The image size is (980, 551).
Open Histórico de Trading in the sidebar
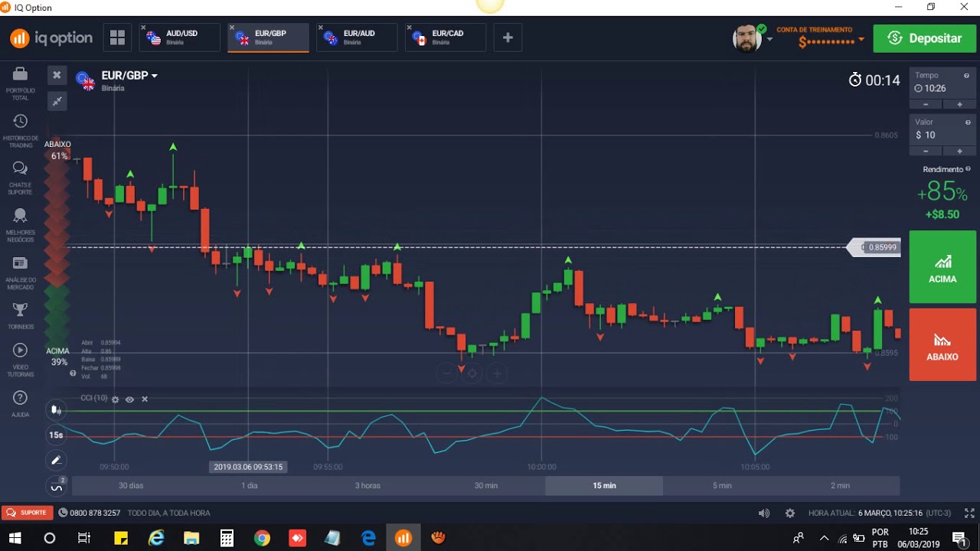click(x=20, y=122)
